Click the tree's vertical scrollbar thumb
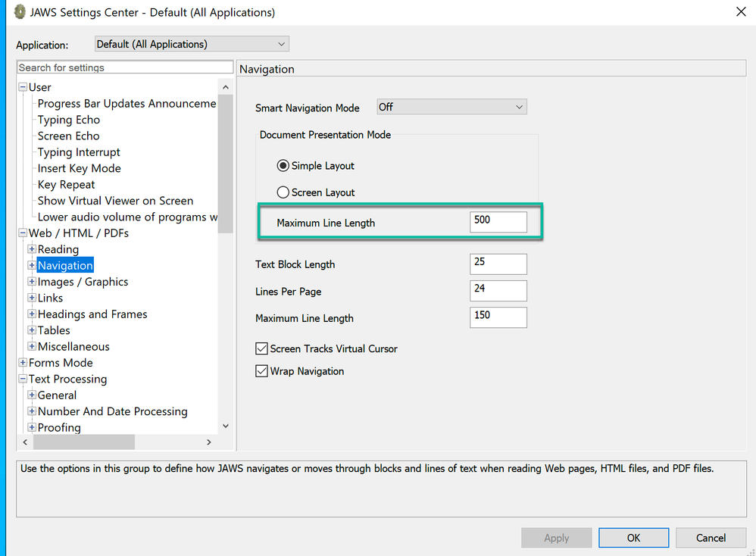Screen dimensions: 756x556 point(226,164)
